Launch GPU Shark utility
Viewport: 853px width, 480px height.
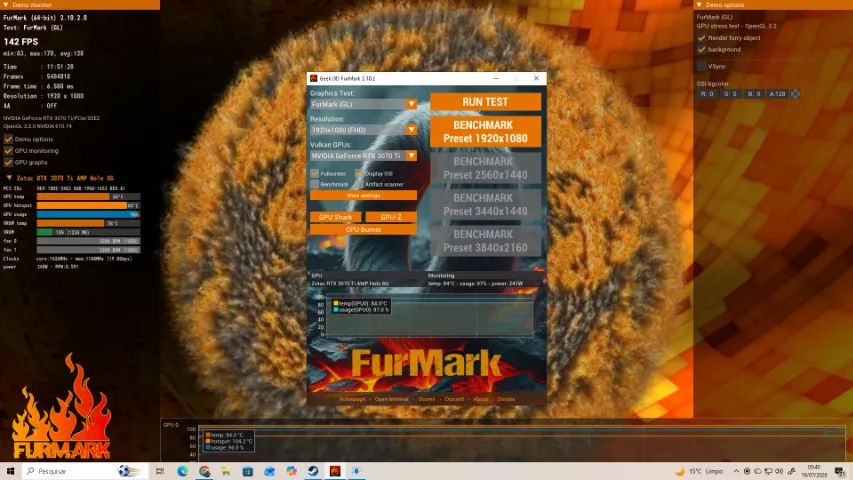(335, 217)
